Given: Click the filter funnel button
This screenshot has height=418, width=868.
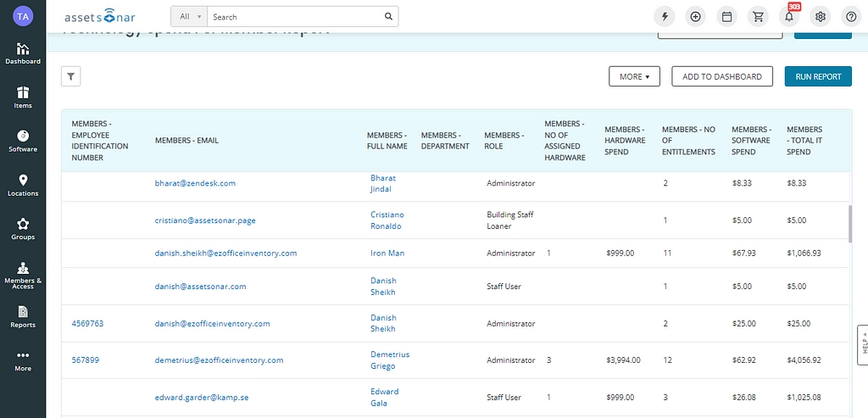Looking at the screenshot, I should pyautogui.click(x=71, y=76).
